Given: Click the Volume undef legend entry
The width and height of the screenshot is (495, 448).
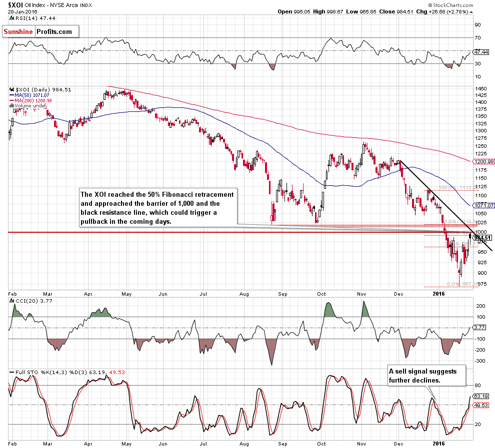Looking at the screenshot, I should click(x=28, y=106).
